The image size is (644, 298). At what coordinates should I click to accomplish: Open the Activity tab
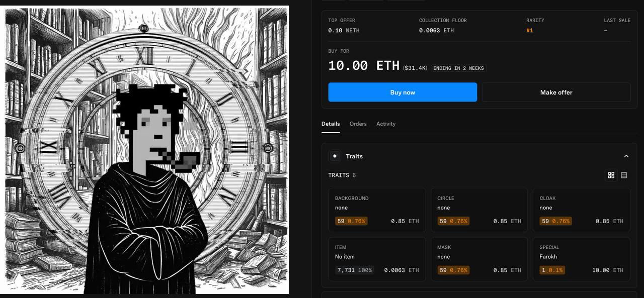386,124
